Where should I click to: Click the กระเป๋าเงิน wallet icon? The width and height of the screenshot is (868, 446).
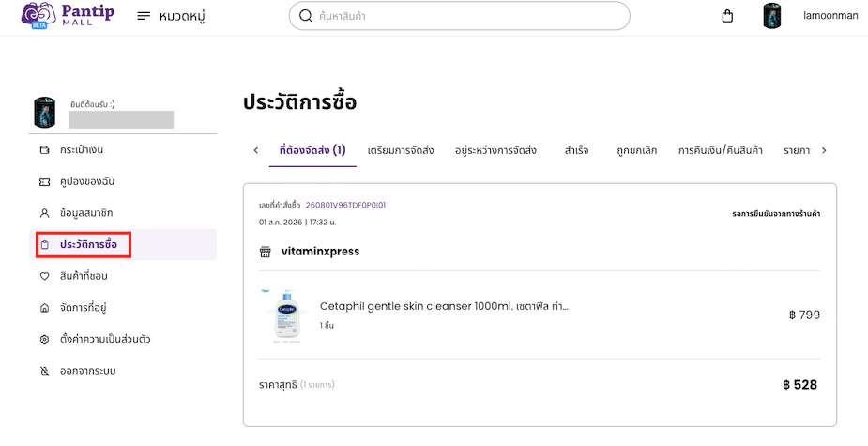point(45,150)
